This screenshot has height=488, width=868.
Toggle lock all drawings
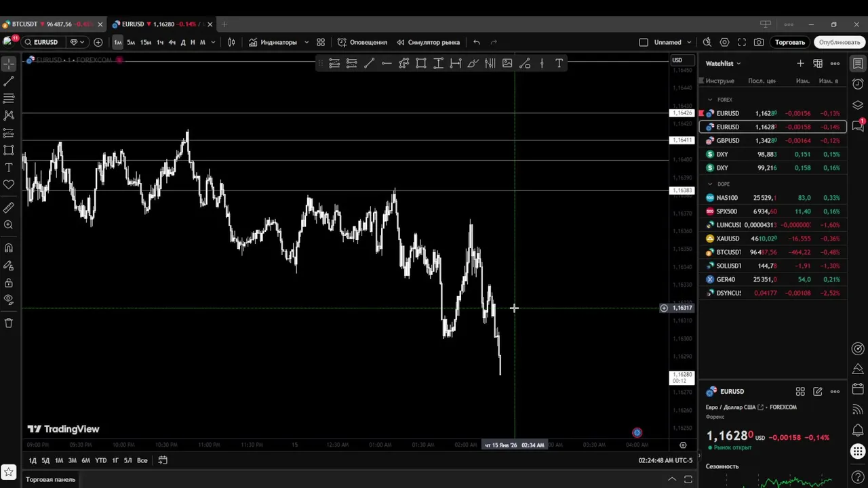(9, 283)
